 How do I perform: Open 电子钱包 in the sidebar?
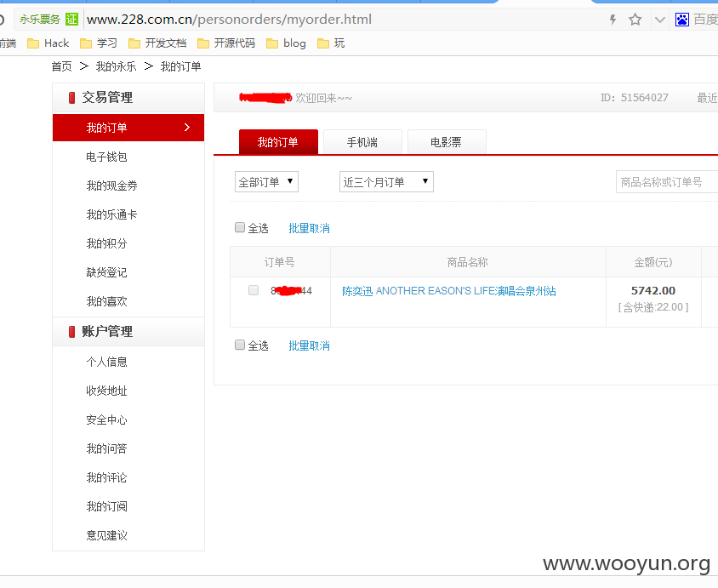[x=106, y=157]
